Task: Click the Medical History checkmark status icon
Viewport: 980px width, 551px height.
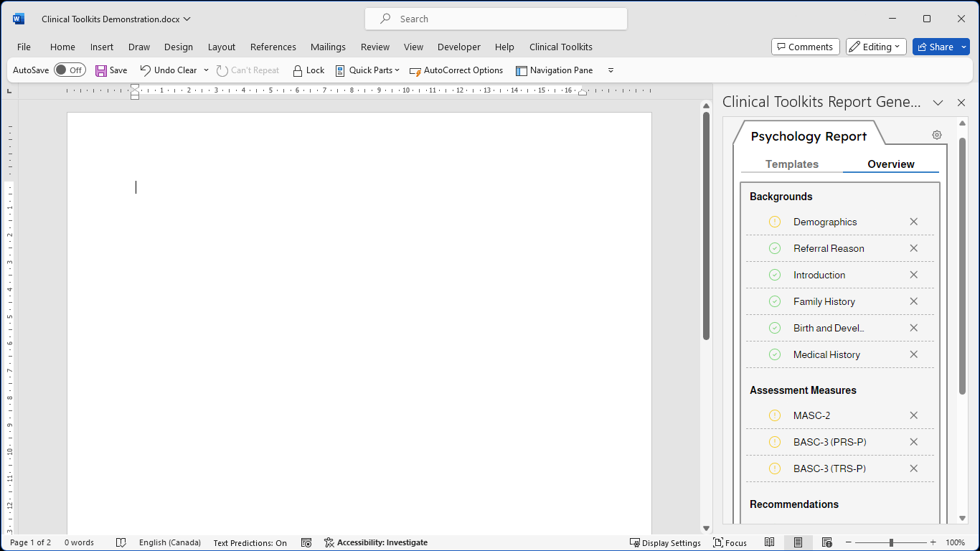Action: [775, 354]
